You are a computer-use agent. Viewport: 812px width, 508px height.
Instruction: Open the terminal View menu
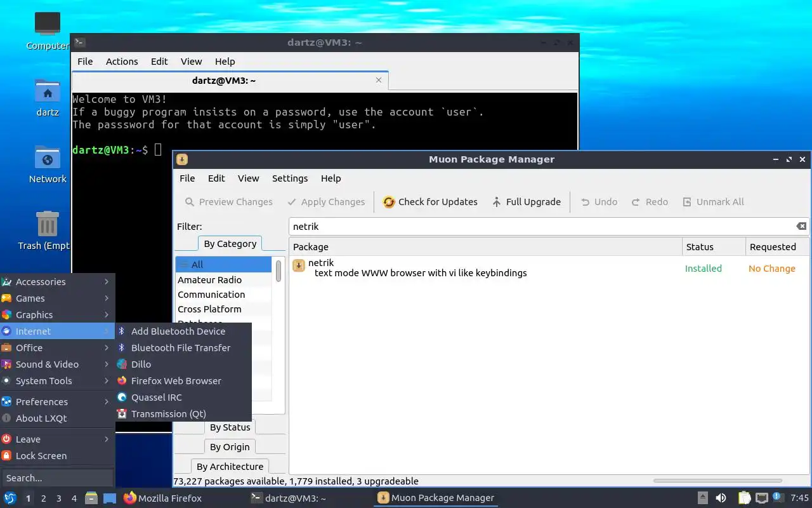coord(191,62)
